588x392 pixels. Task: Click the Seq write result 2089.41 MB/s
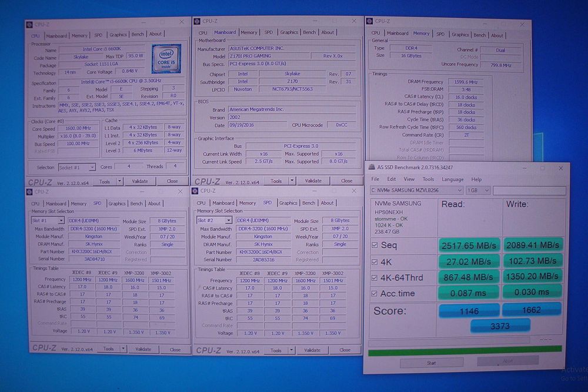point(533,245)
